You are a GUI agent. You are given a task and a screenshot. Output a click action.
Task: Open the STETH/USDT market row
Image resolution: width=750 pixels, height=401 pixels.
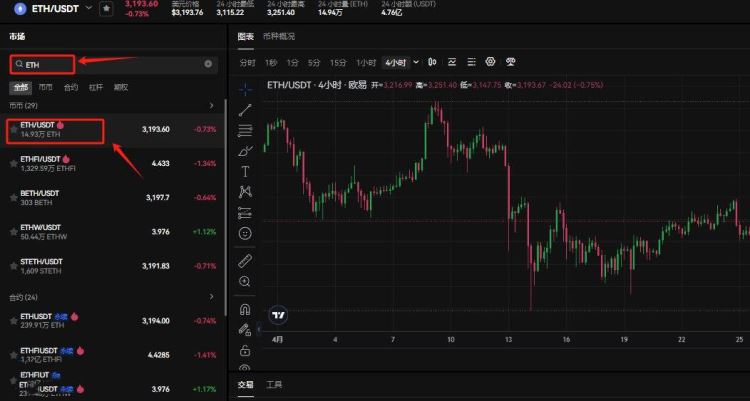click(110, 266)
